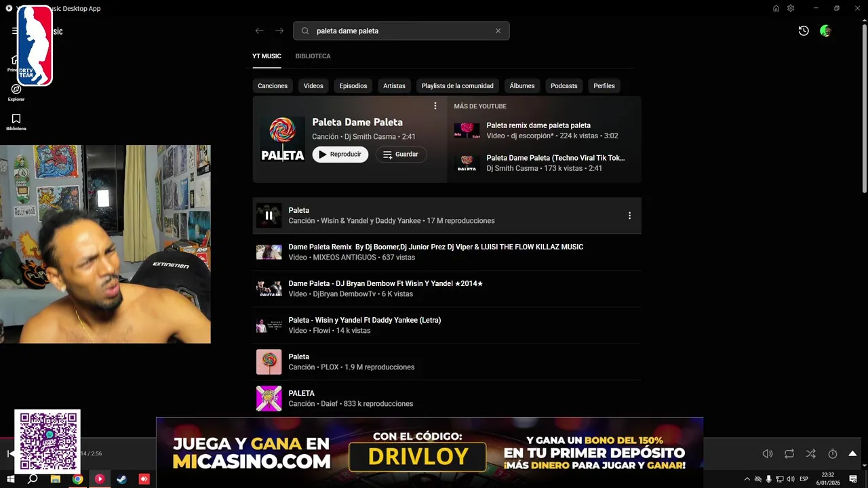Filter results by Artistas

(394, 86)
